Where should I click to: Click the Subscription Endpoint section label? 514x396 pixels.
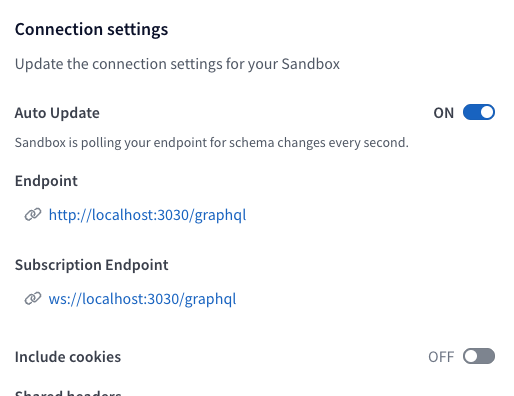tap(91, 265)
